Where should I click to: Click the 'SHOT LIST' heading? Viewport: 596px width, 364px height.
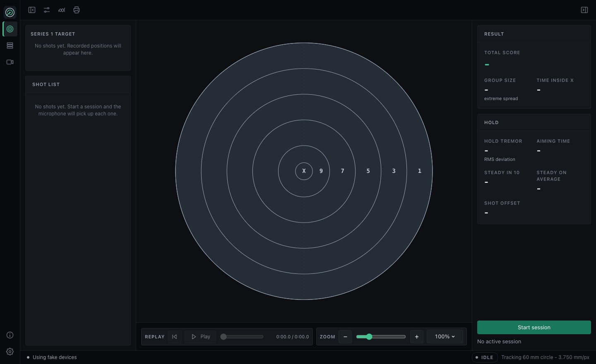(x=46, y=84)
